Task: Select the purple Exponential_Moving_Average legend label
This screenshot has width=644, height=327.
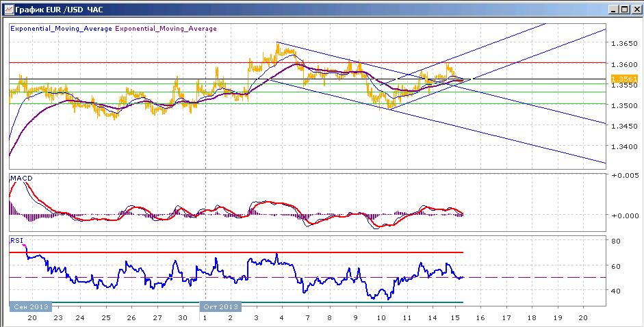Action: 166,29
